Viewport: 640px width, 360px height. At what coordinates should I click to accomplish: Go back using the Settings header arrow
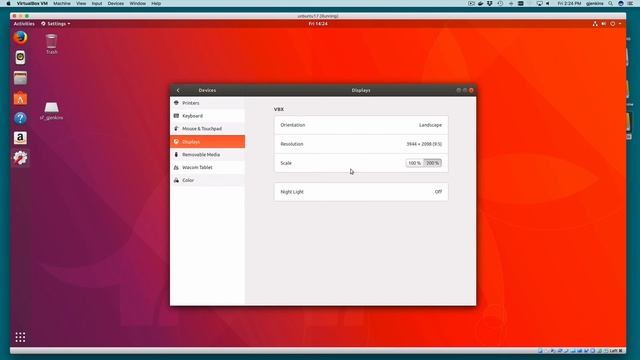click(x=178, y=90)
